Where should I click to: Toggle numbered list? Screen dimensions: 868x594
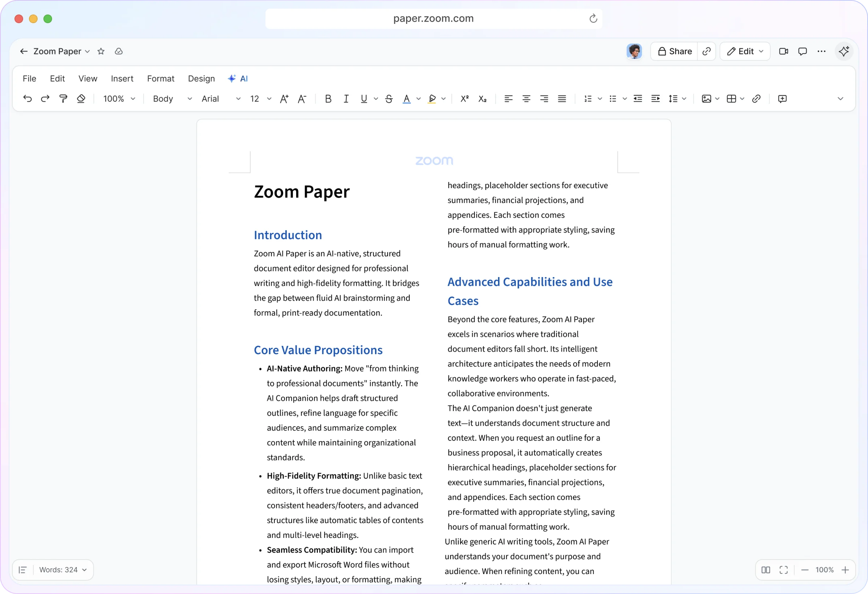tap(588, 99)
